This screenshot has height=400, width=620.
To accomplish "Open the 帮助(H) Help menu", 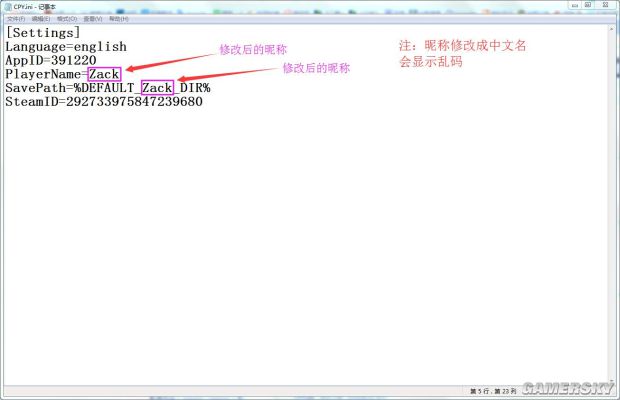I will [118, 18].
